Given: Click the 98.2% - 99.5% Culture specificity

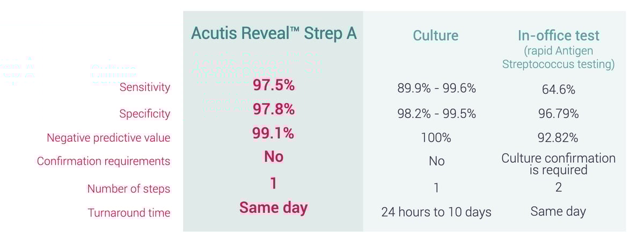Looking at the screenshot, I should coord(436,114).
